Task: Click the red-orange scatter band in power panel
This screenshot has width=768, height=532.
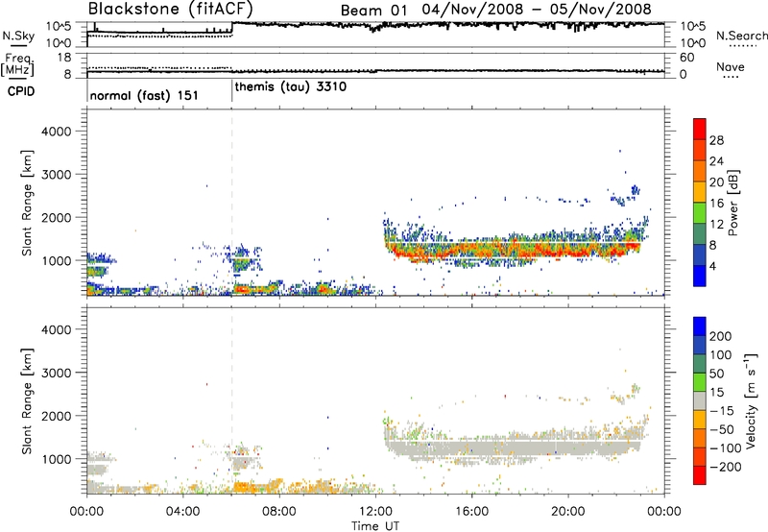Action: [515, 250]
